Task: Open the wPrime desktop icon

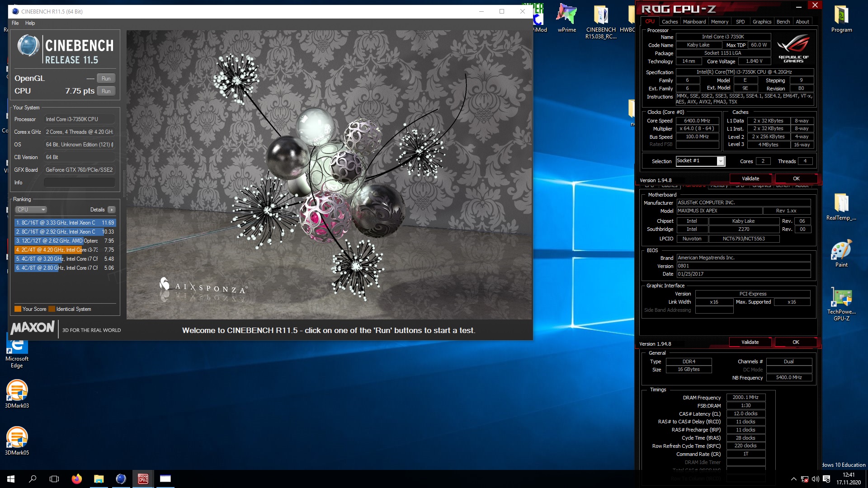Action: tap(566, 18)
